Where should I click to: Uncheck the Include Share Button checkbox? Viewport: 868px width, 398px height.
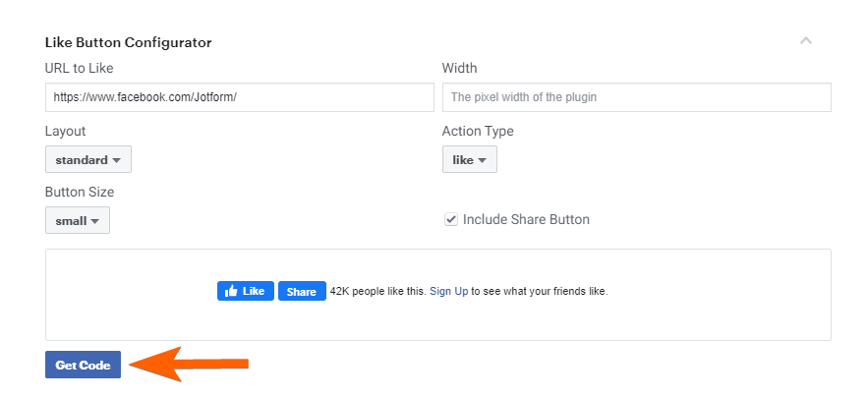point(451,220)
